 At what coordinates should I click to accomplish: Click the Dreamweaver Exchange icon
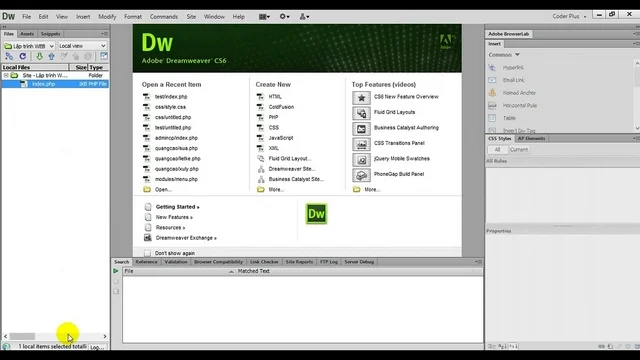pos(148,238)
